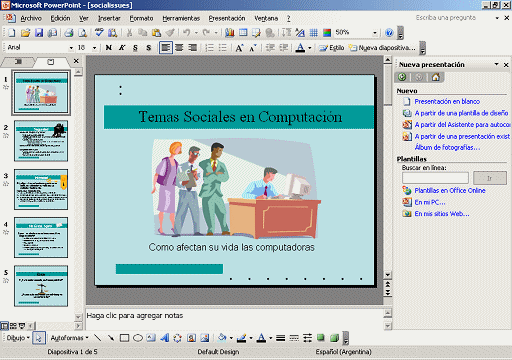The image size is (512, 360).
Task: Insert a text box from Drawing toolbar
Action: pos(151,338)
